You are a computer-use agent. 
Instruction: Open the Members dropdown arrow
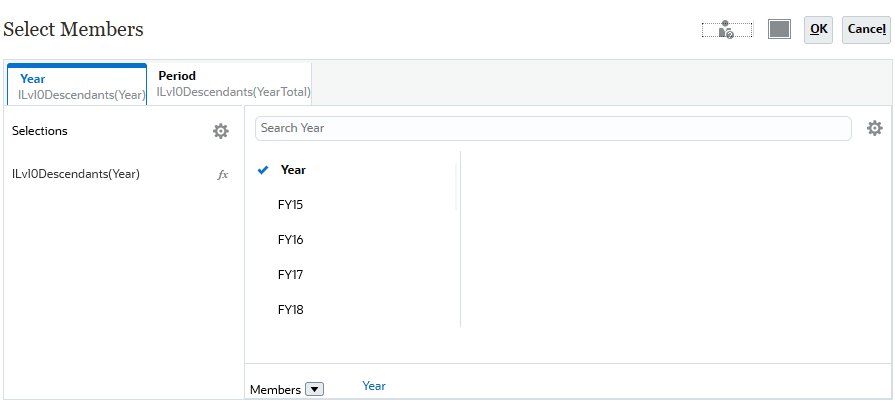[314, 389]
